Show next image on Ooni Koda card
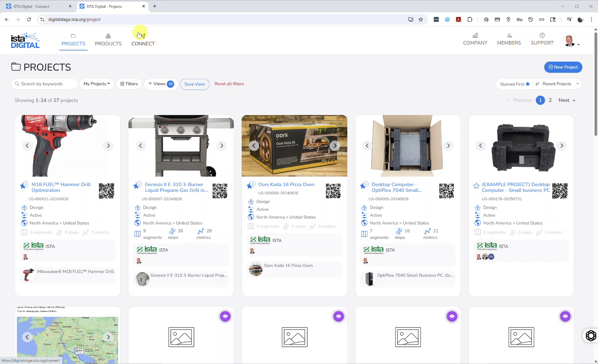Screen dimensions: 598x364 click(x=335, y=146)
